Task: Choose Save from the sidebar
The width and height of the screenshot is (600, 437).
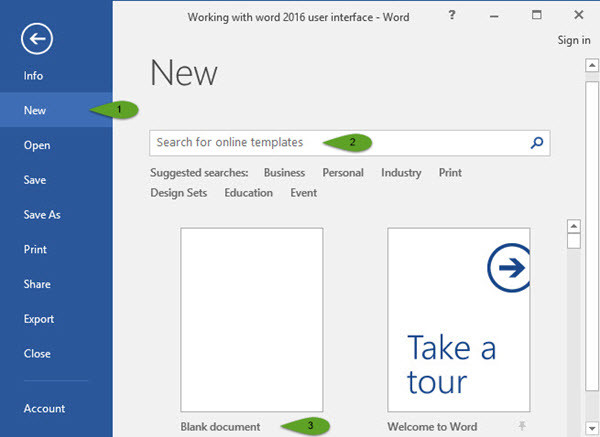Action: [x=35, y=180]
